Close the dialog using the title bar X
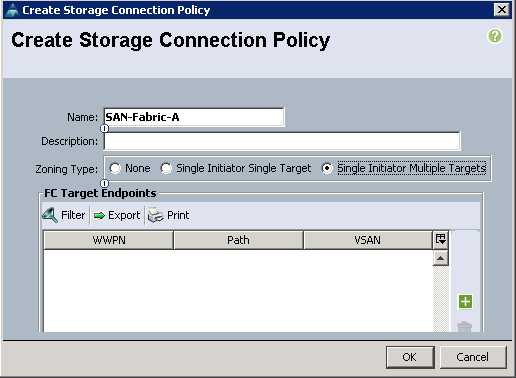Viewport: 516px width, 378px height. (x=502, y=10)
